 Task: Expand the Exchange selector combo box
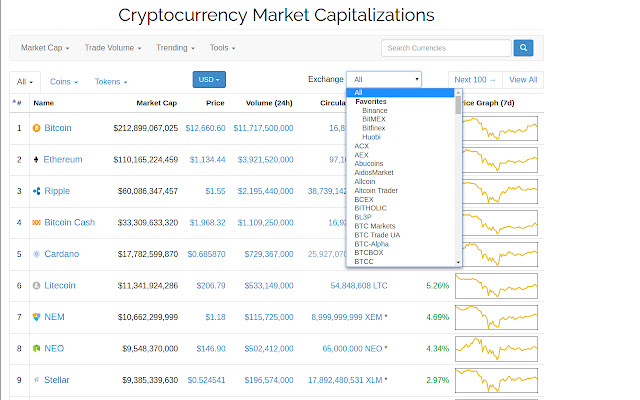tap(384, 79)
